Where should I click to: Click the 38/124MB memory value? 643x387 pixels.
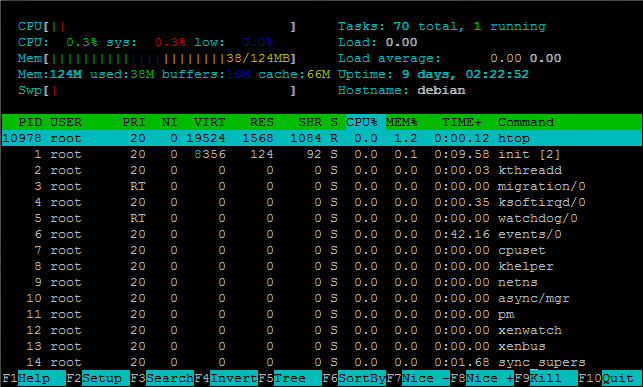pos(258,58)
